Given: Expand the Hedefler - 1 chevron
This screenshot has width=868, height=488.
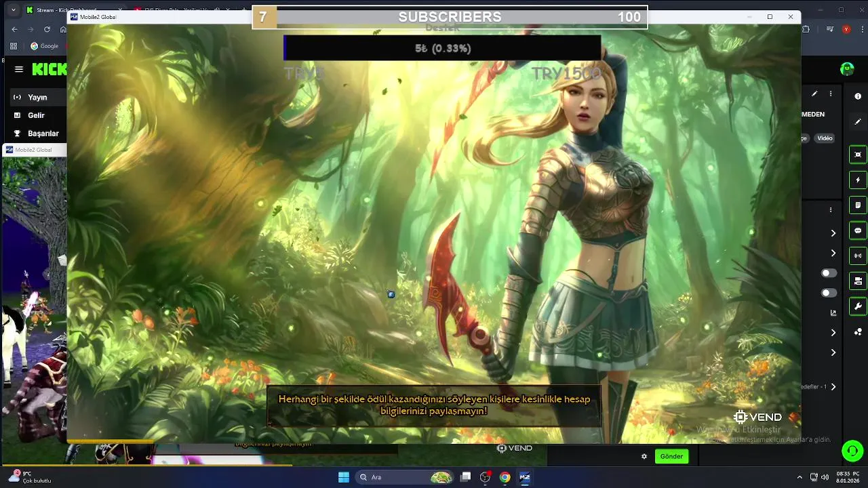Looking at the screenshot, I should (x=833, y=386).
